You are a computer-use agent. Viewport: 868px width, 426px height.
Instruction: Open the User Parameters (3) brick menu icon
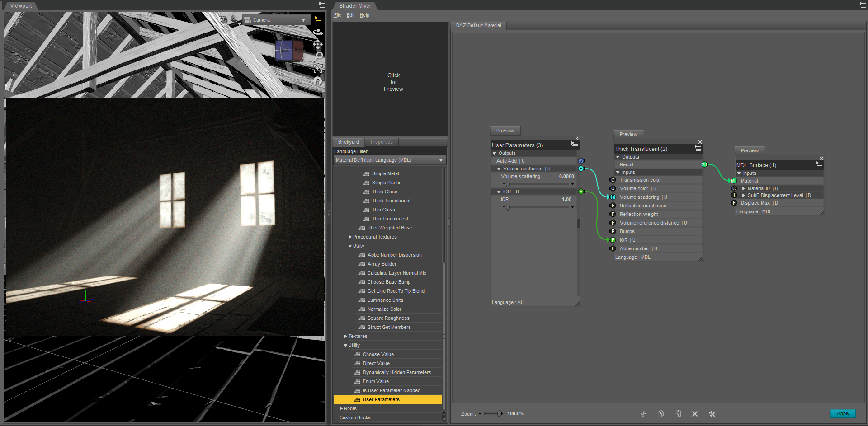(575, 145)
